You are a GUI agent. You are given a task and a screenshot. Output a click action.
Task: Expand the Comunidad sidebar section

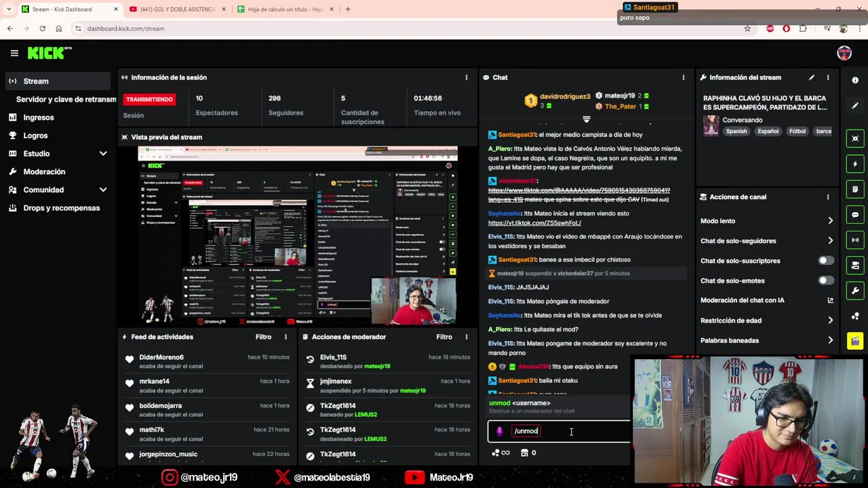tap(103, 190)
